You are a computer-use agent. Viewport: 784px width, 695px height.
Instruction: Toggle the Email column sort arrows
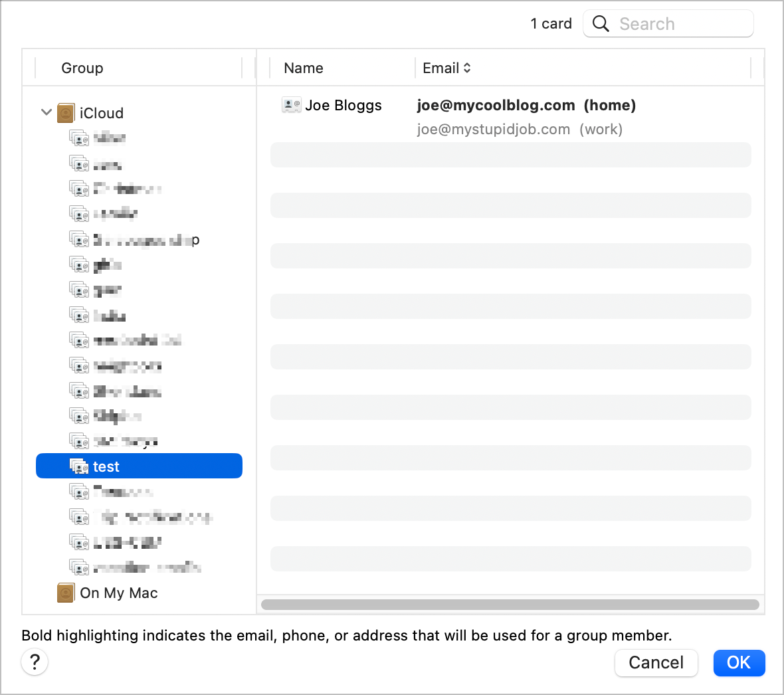467,68
